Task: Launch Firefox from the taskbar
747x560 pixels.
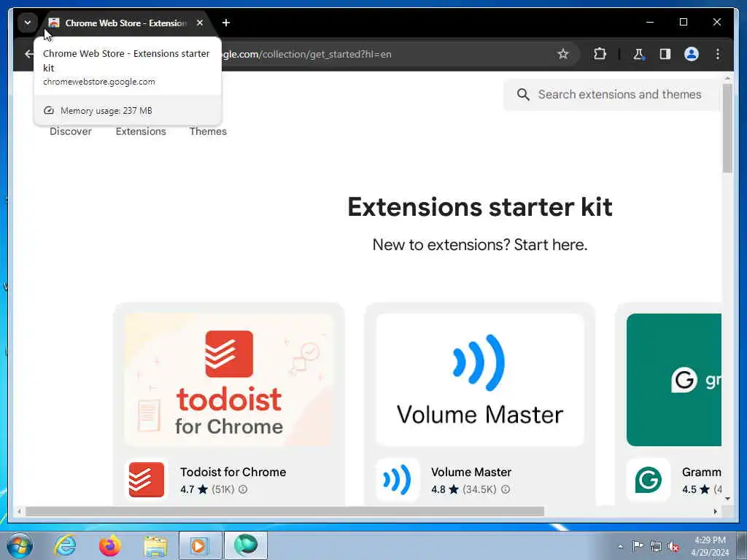Action: point(109,545)
